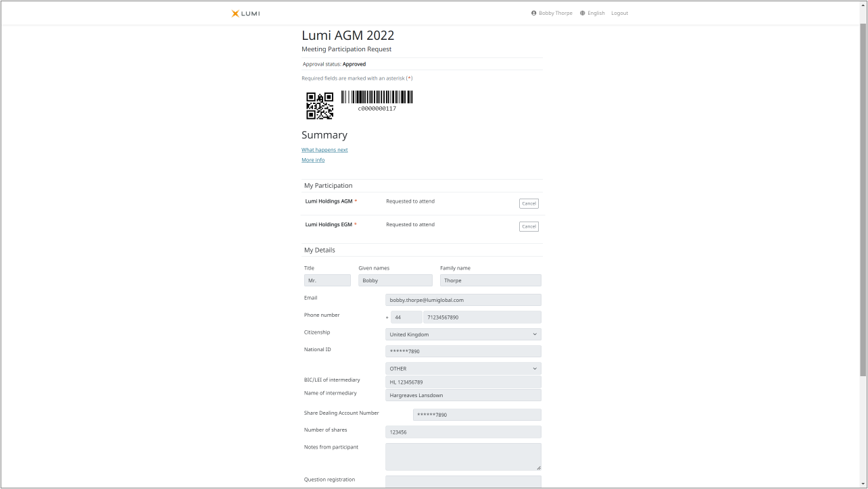Click the phone number field 71234567890
This screenshot has height=489, width=868.
pyautogui.click(x=482, y=317)
